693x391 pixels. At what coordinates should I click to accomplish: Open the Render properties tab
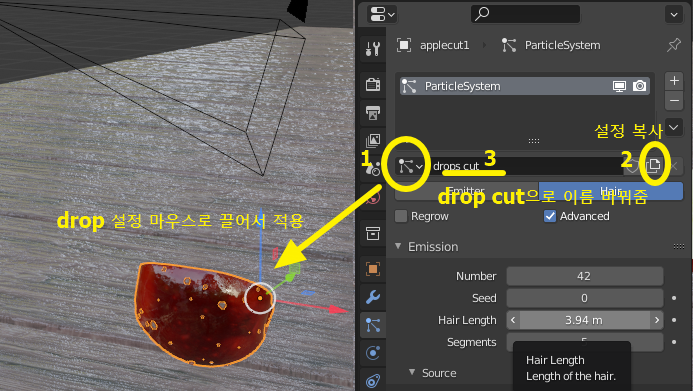click(x=373, y=84)
